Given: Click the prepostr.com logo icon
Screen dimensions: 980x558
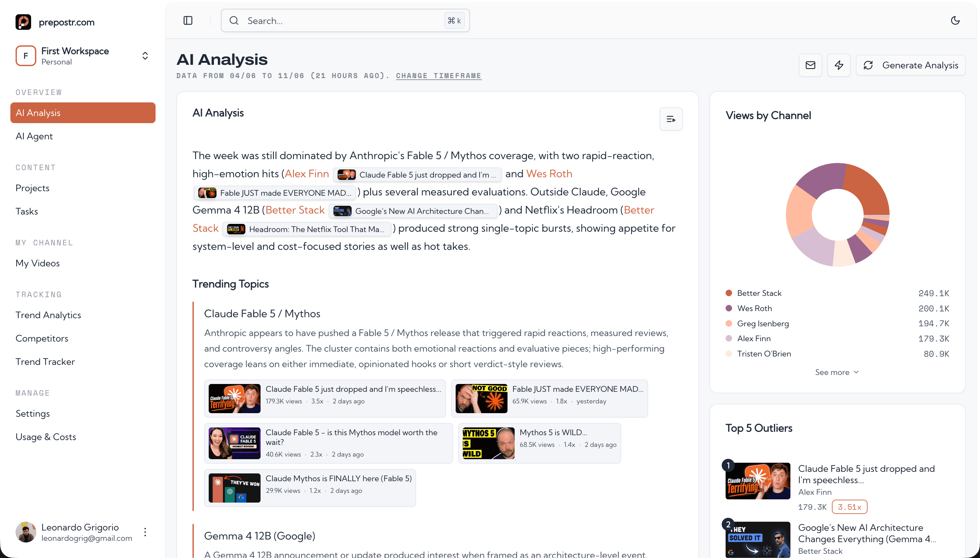Looking at the screenshot, I should coord(23,22).
